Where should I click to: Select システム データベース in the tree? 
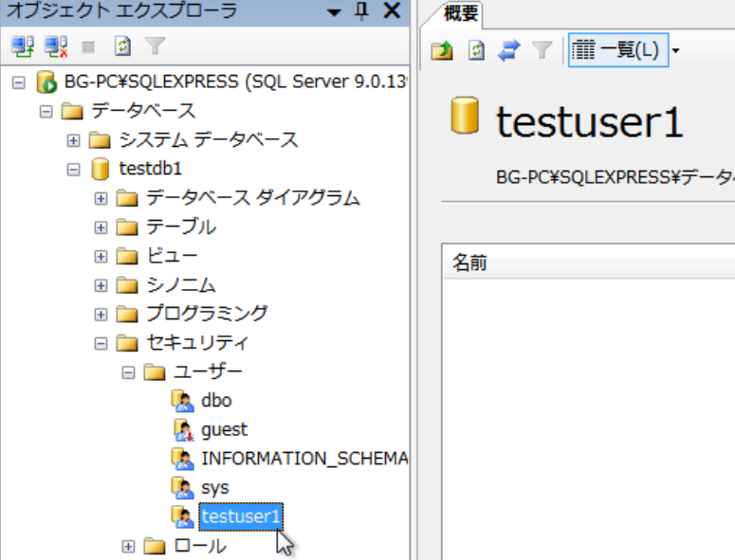point(208,140)
